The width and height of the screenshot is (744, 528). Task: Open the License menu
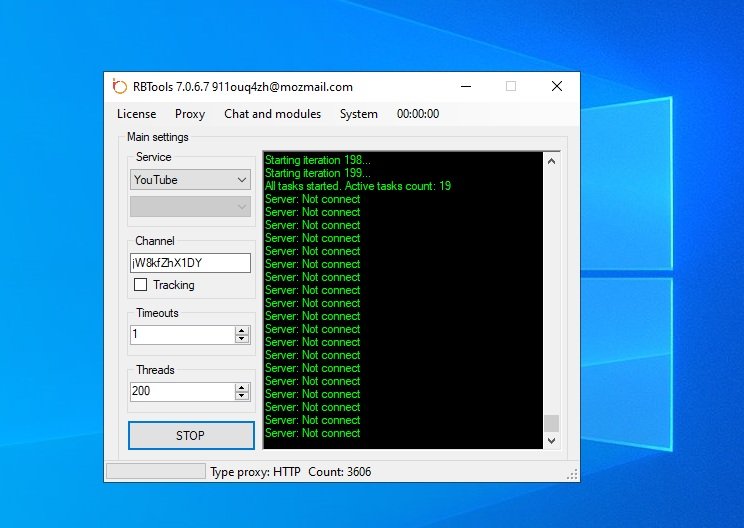click(x=136, y=114)
